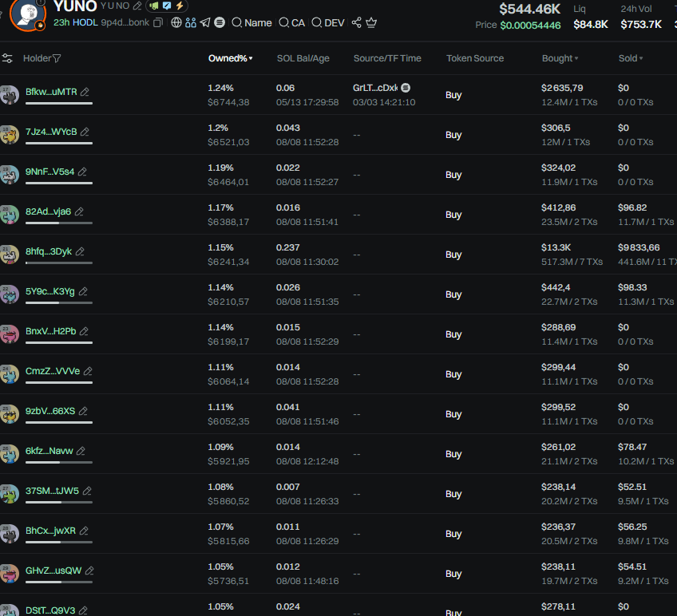
Task: Sort by Bought column
Action: 560,58
